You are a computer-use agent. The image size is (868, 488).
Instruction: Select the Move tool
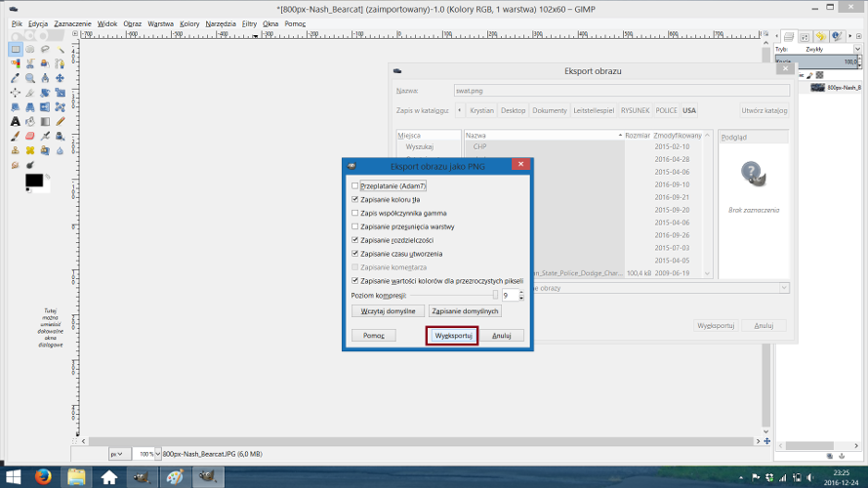(x=60, y=78)
